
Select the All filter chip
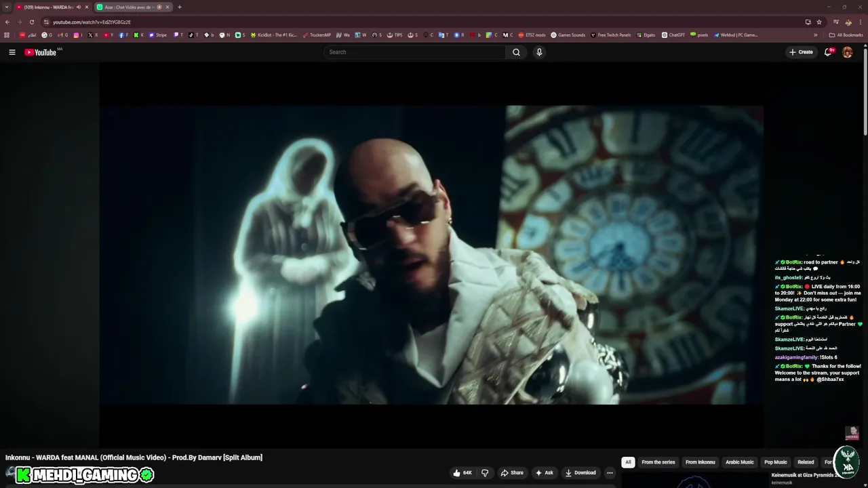click(628, 462)
